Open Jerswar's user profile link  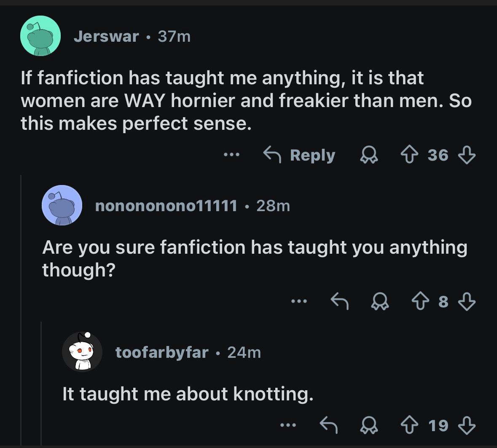pos(106,37)
